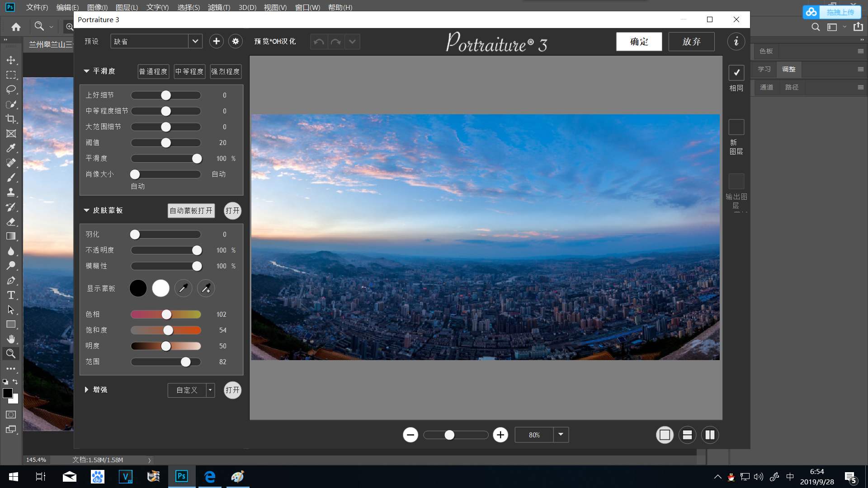Click the Photoshop Home icon
The image size is (868, 488).
tap(16, 27)
